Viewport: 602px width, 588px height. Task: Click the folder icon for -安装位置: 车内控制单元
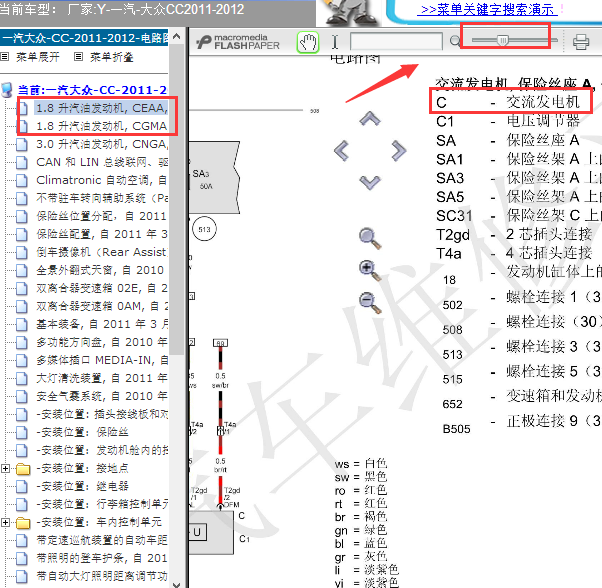coord(23,523)
